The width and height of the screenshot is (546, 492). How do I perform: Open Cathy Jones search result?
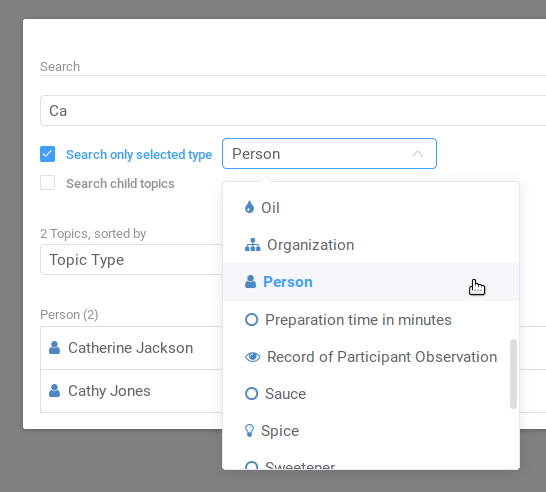pos(131,391)
